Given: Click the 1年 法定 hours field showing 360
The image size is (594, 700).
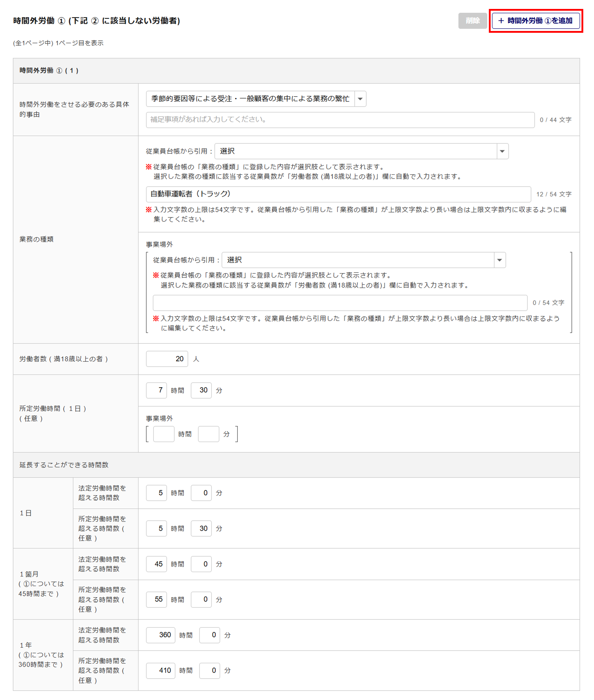Looking at the screenshot, I should point(160,635).
